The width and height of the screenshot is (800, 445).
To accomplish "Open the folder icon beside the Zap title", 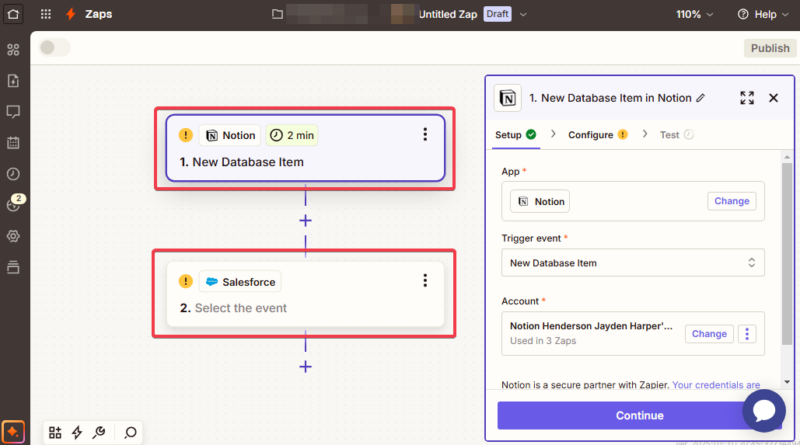I will tap(277, 14).
